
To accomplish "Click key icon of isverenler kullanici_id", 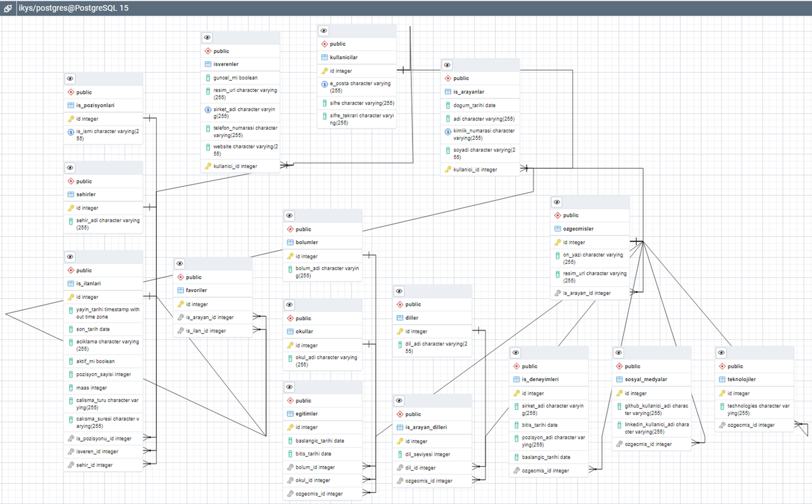I will point(208,166).
